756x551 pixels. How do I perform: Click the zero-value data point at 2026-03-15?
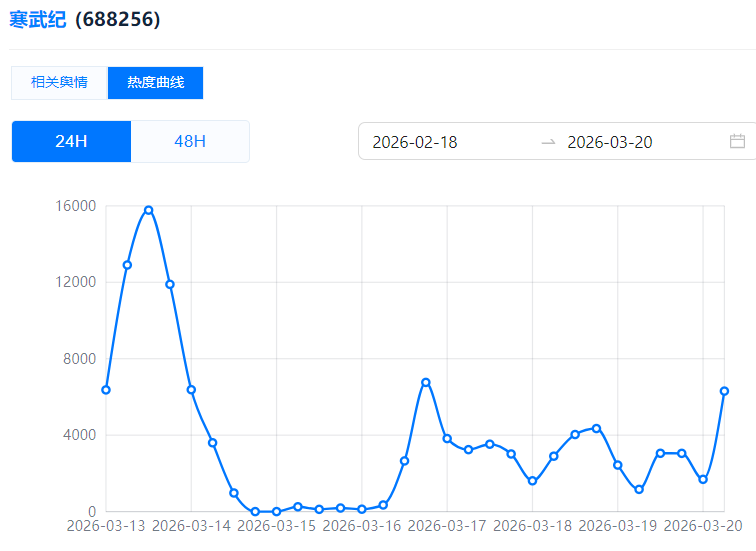tap(277, 511)
